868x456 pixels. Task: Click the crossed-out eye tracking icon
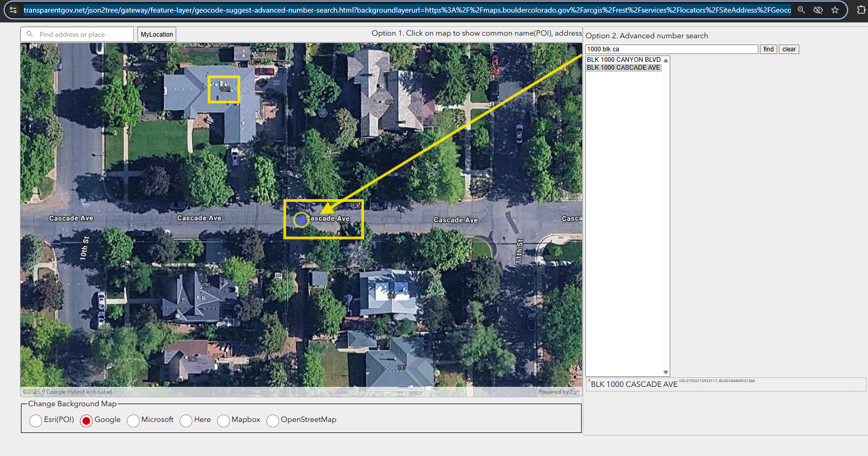(818, 10)
